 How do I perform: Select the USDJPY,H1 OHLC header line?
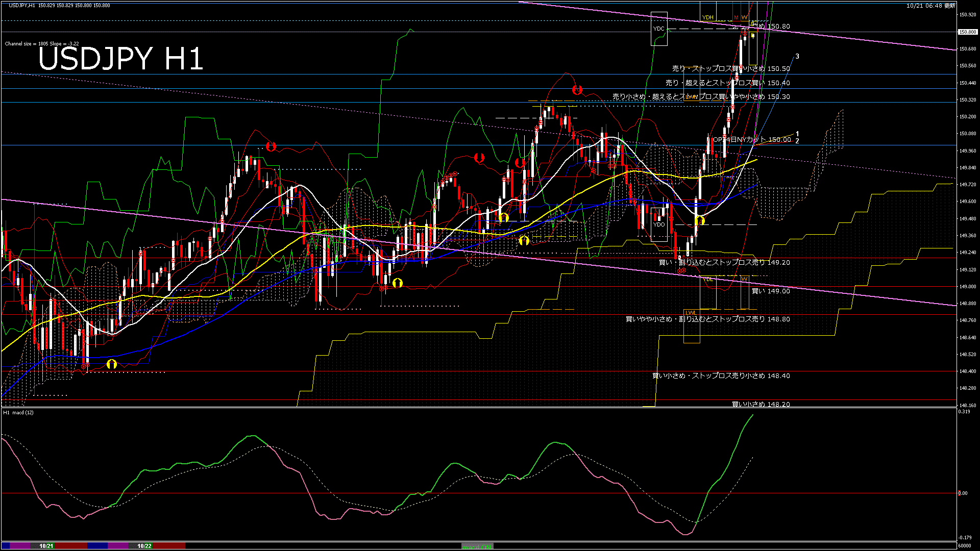coord(59,5)
